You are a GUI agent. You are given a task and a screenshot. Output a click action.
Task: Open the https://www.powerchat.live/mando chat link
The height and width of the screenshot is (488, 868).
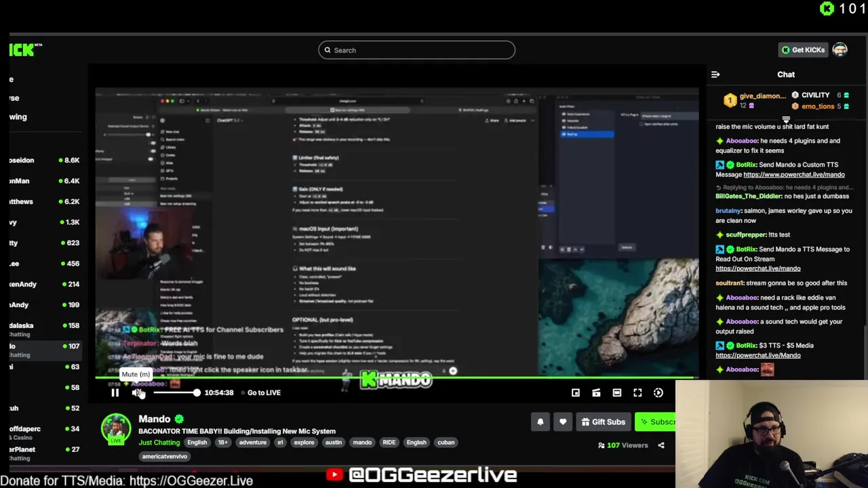[793, 175]
